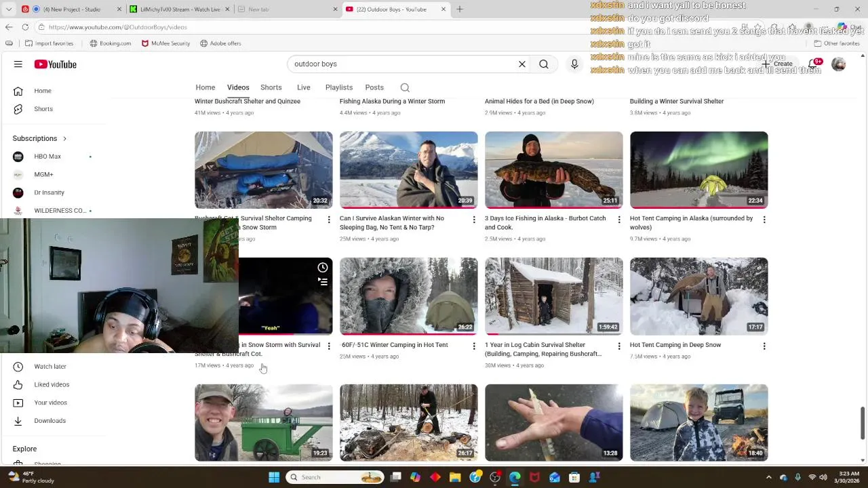Open Shorts in the sidebar
The image size is (868, 488).
(x=43, y=109)
